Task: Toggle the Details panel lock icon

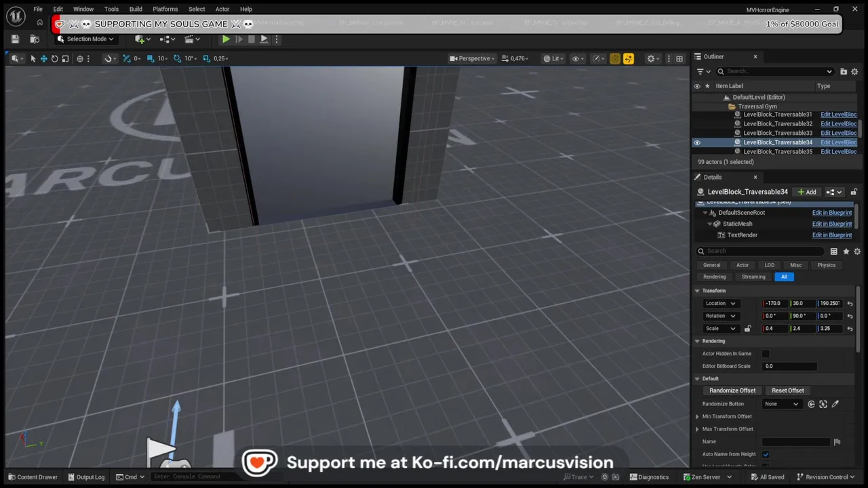Action: (x=854, y=192)
